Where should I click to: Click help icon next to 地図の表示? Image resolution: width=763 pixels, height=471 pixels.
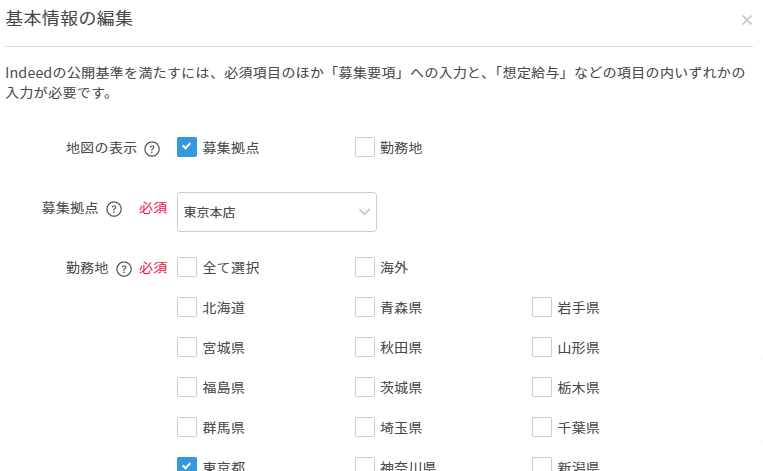pyautogui.click(x=152, y=149)
